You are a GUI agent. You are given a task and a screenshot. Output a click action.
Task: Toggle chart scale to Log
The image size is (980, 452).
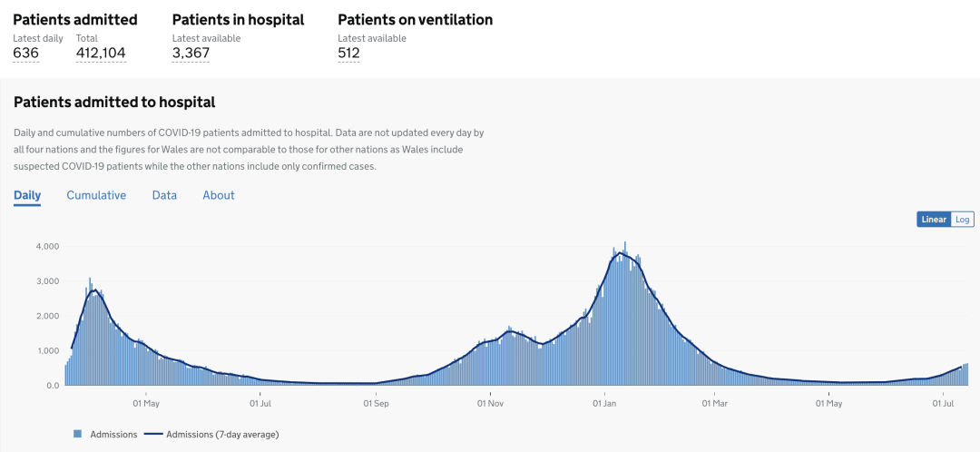(963, 220)
